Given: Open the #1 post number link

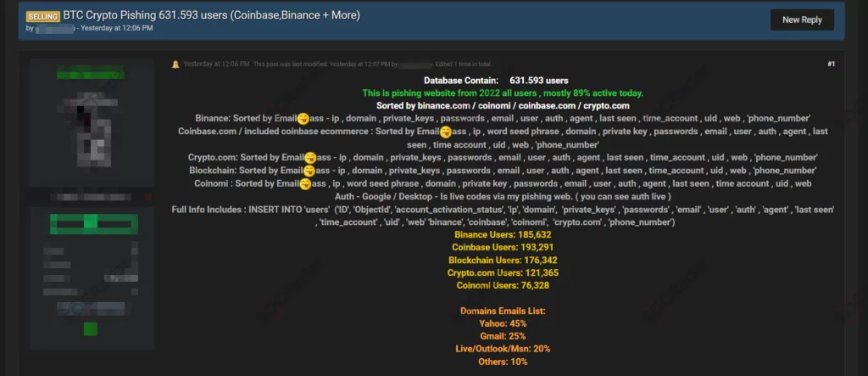Looking at the screenshot, I should click(831, 65).
